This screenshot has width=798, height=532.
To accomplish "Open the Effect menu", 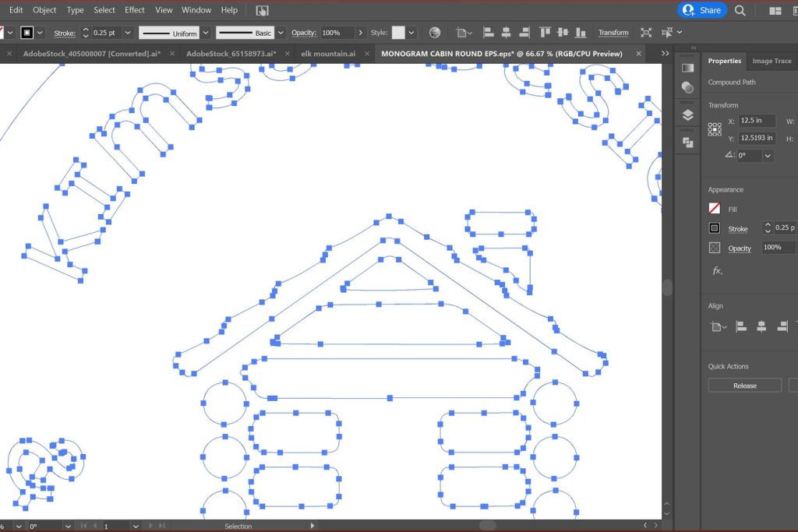I will tap(135, 10).
